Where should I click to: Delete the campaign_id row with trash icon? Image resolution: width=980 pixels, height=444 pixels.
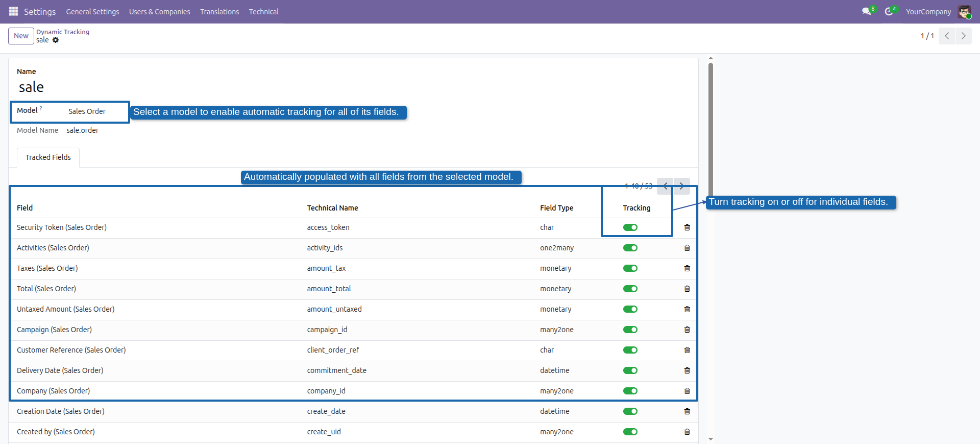(687, 330)
